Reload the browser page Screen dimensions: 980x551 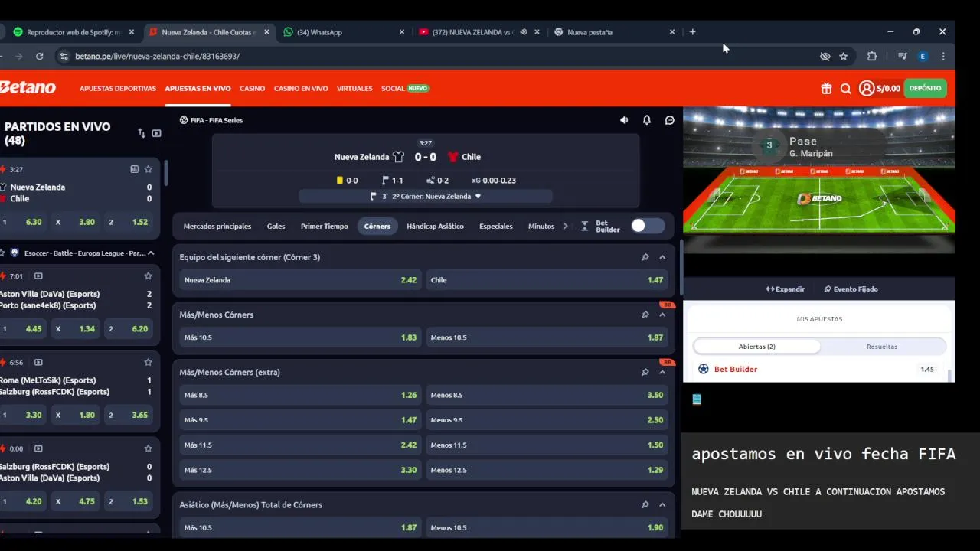39,56
